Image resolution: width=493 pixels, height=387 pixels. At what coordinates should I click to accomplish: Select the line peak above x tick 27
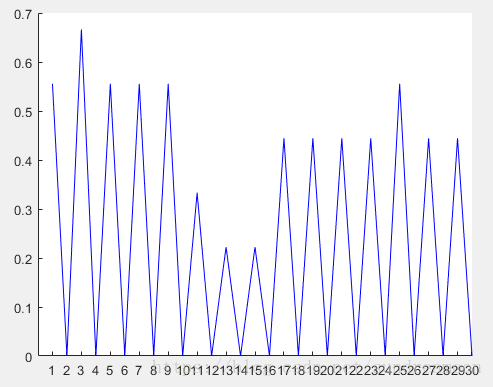(x=429, y=139)
